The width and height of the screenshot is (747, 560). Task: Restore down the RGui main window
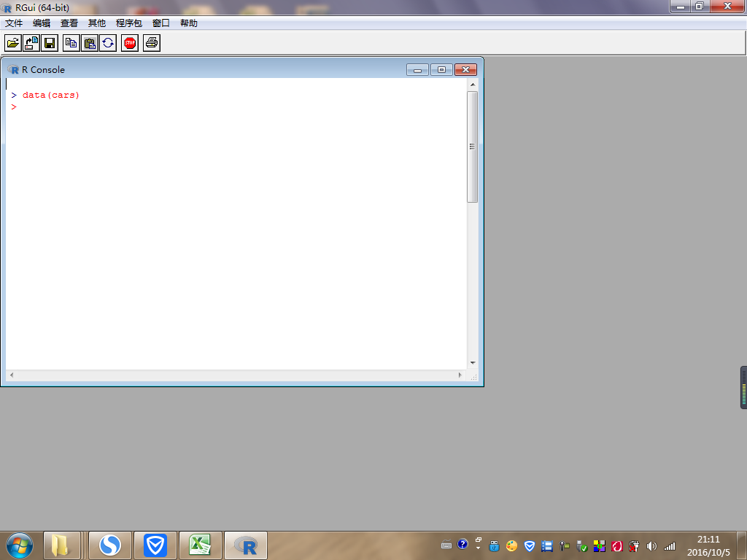(x=700, y=7)
